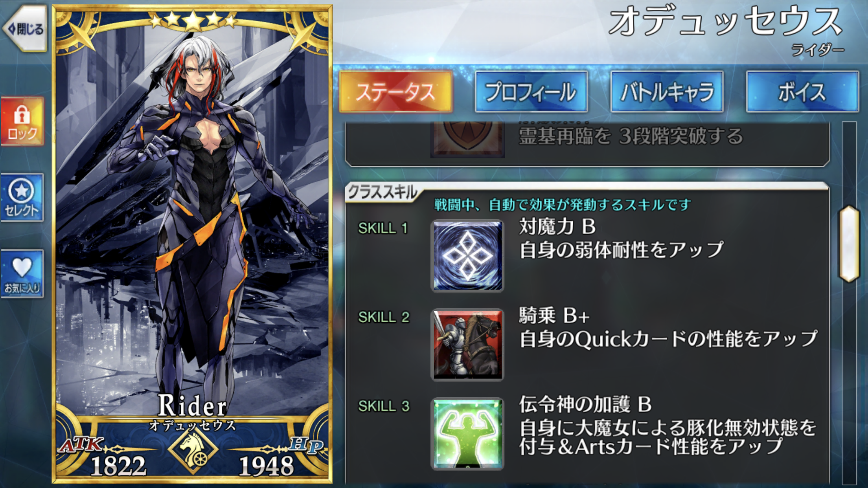Open the バトルキャラ tab
The image size is (868, 488).
click(x=667, y=92)
